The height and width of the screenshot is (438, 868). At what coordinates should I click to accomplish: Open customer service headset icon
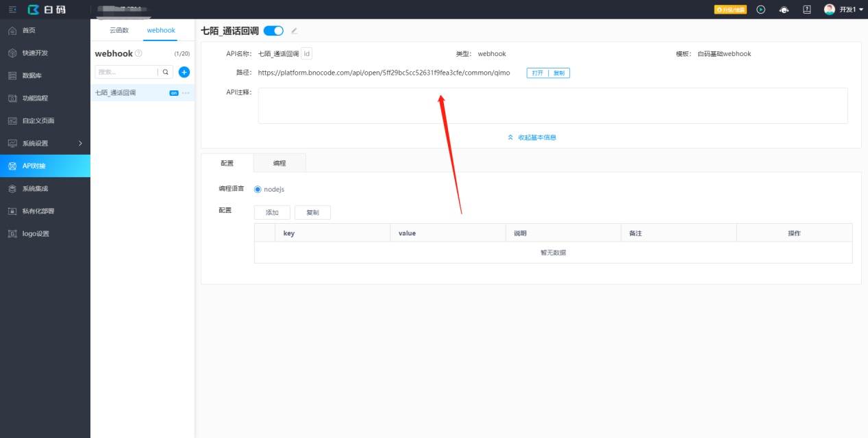[x=784, y=10]
